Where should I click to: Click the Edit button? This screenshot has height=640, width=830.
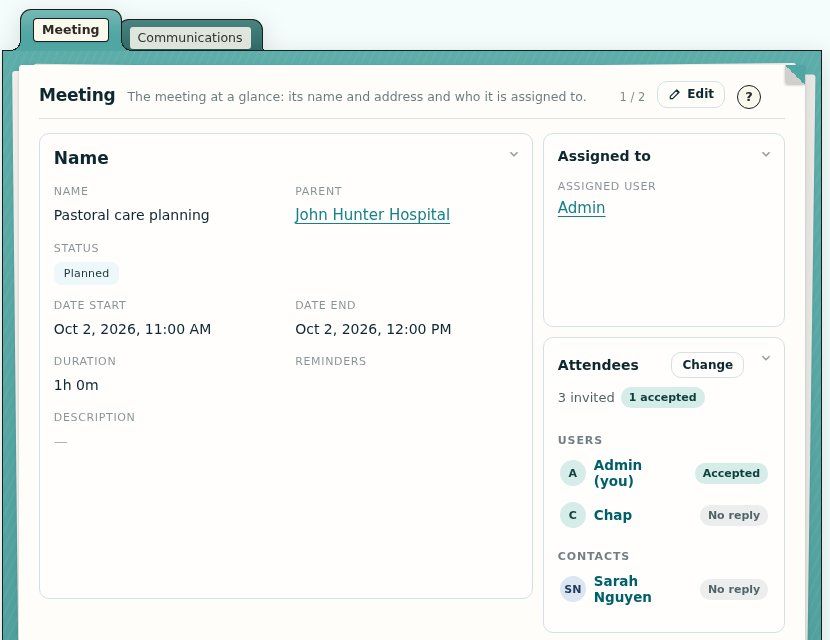click(x=691, y=94)
